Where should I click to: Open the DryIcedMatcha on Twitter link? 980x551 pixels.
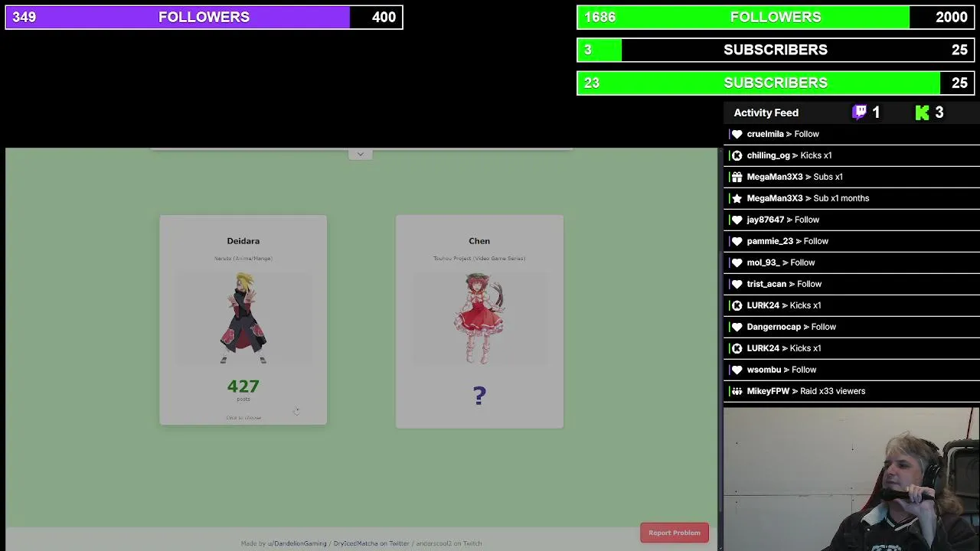tap(371, 543)
